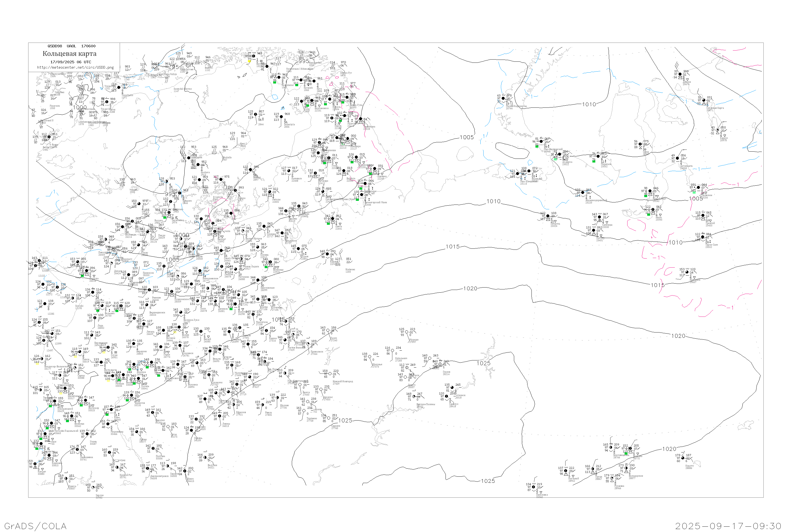Click the Кзылту station circle symbol
This screenshot has width=798, height=532.
(683, 458)
